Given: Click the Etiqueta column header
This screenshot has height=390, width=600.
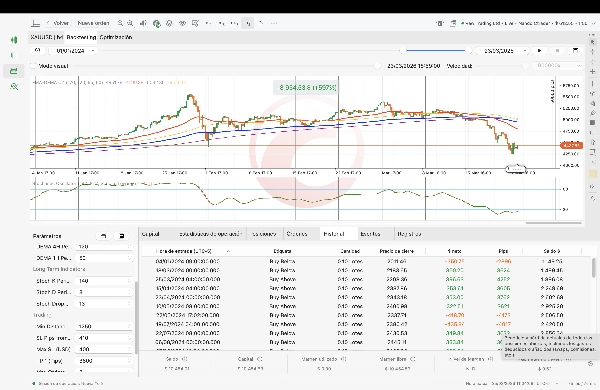Looking at the screenshot, I should (282, 251).
